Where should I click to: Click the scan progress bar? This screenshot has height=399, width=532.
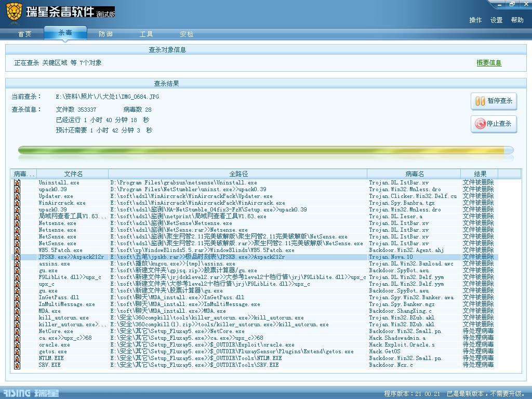(265, 150)
